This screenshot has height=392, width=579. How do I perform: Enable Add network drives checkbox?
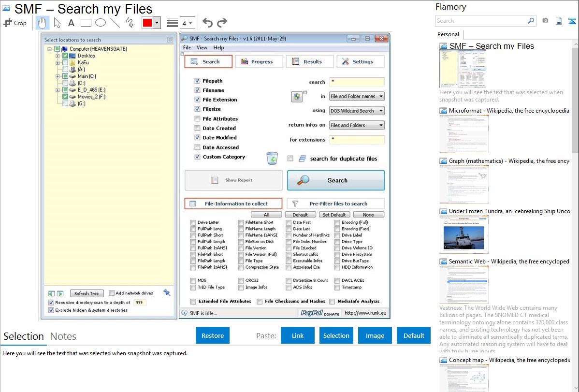point(112,293)
